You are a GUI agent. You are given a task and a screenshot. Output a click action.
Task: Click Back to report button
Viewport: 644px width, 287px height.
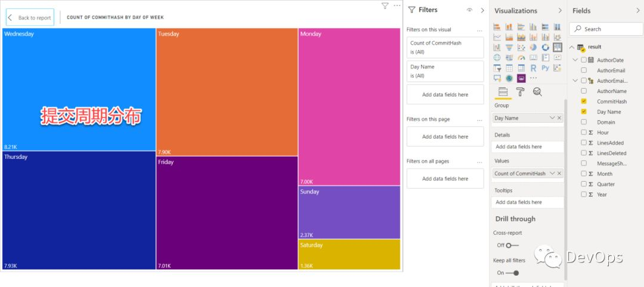[30, 18]
